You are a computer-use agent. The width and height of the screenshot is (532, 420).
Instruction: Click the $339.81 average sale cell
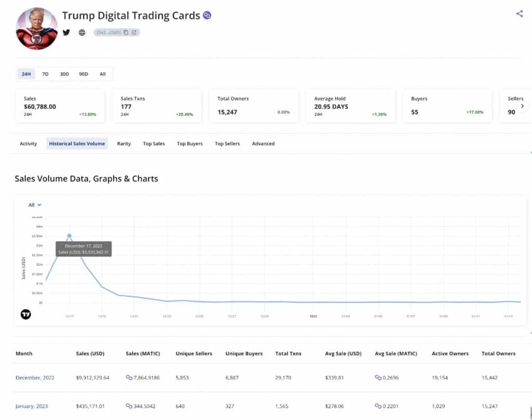pyautogui.click(x=334, y=377)
